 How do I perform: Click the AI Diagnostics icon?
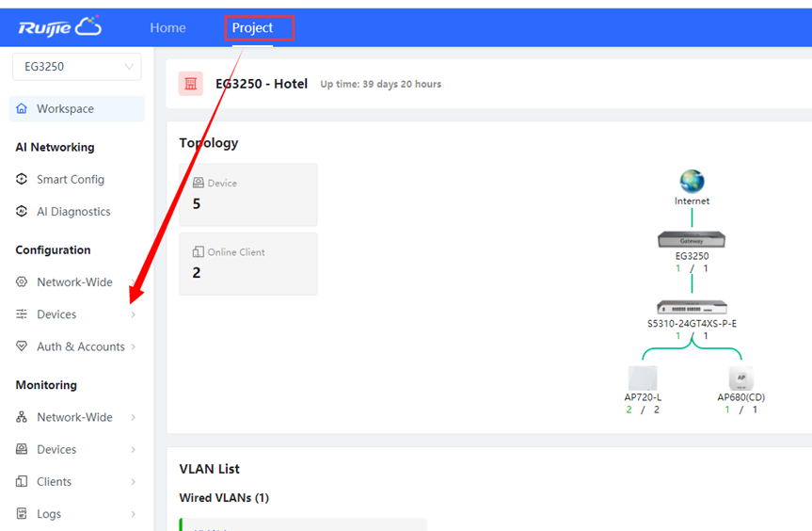click(x=22, y=211)
